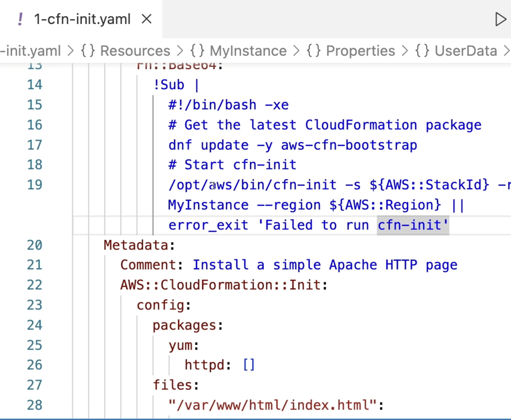Click '/opt/aws/bin/cfn-init' path text

(252, 185)
